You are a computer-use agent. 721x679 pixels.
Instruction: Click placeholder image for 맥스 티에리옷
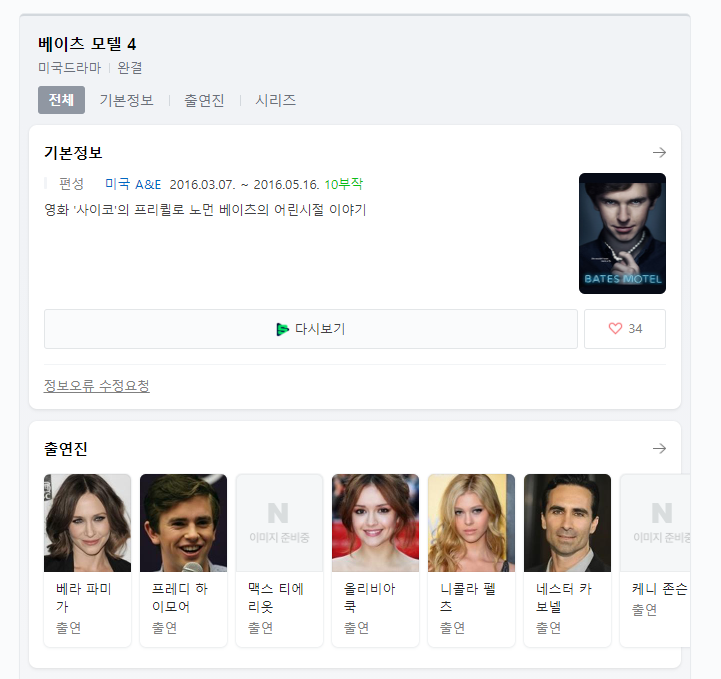279,523
